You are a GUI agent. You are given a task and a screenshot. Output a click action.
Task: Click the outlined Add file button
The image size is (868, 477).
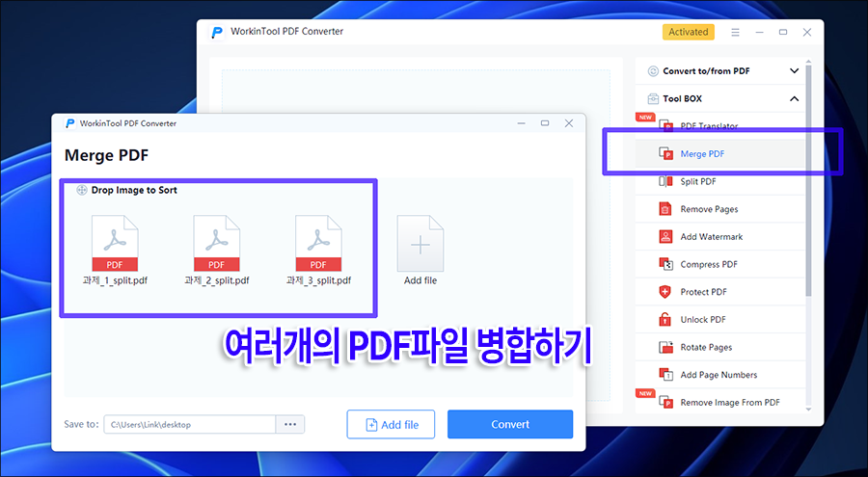(391, 424)
